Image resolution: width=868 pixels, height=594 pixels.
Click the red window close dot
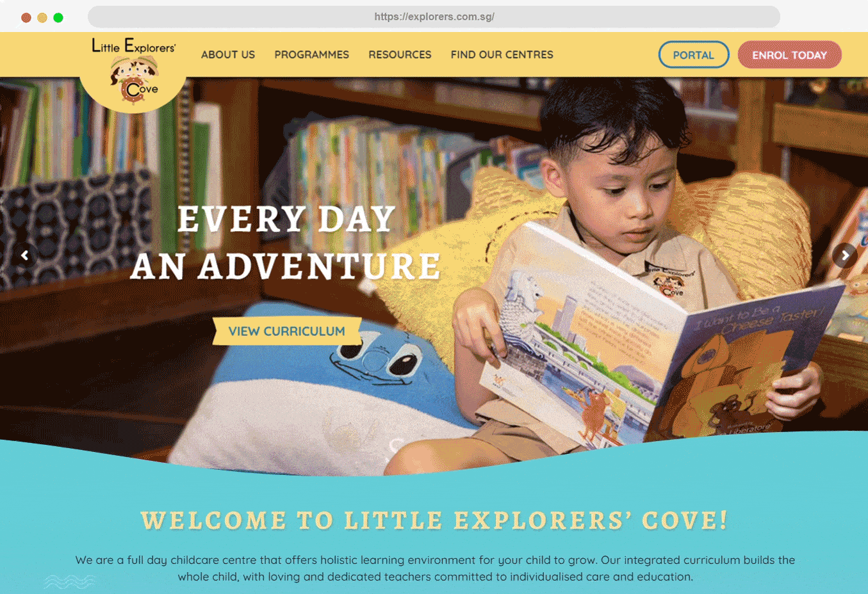[26, 17]
